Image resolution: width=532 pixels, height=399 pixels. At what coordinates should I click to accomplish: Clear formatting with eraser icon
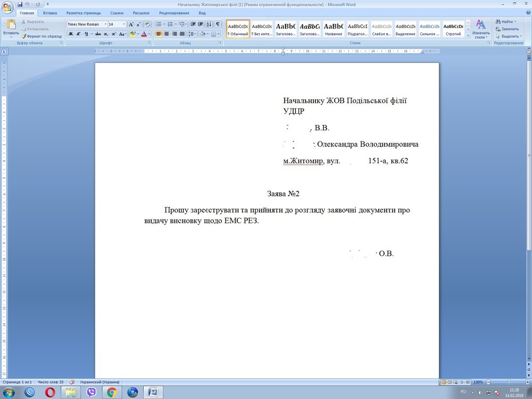click(x=147, y=24)
